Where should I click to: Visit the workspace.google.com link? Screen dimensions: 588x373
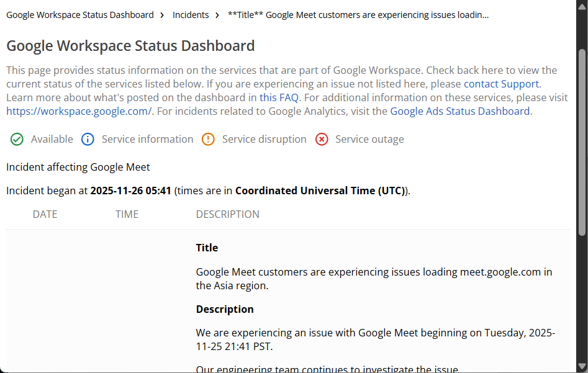(78, 111)
